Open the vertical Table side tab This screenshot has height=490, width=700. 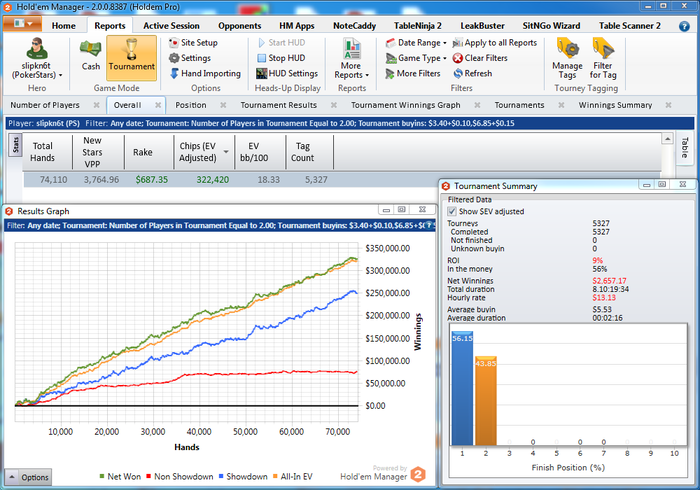pos(684,148)
